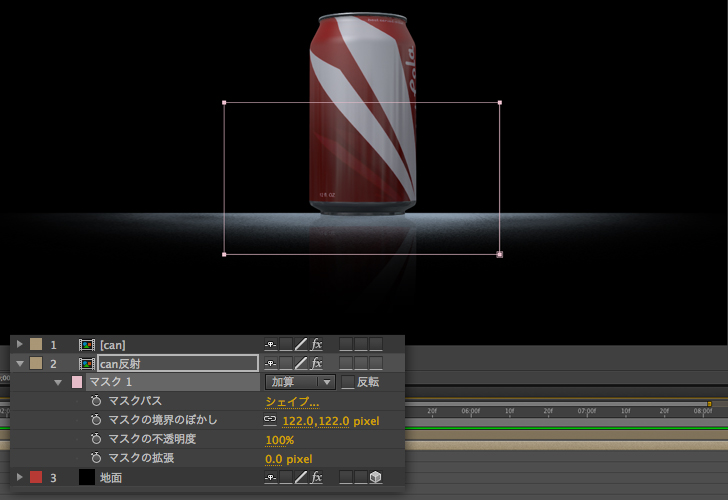Click stopwatch for マスクパス property
The width and height of the screenshot is (728, 500).
[x=96, y=401]
